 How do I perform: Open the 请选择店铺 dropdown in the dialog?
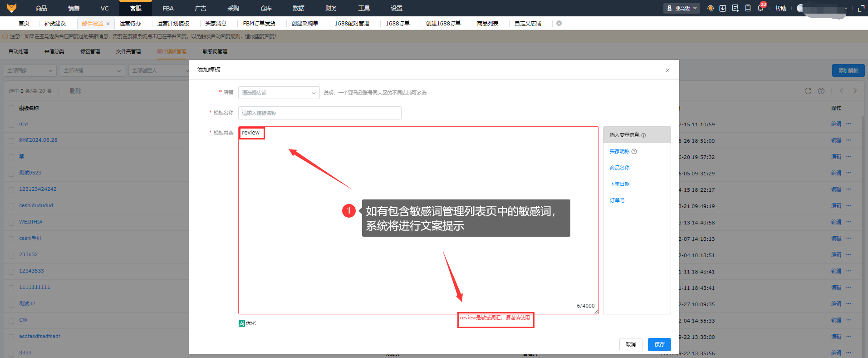point(279,93)
